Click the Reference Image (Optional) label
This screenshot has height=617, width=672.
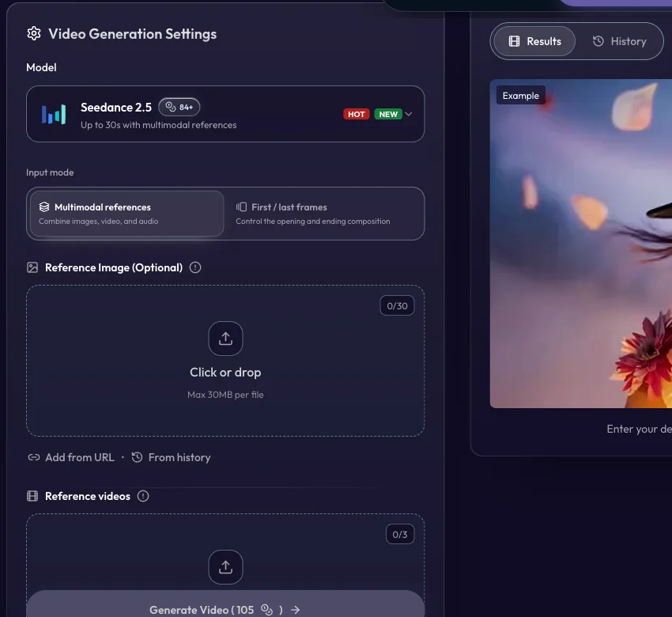tap(114, 267)
